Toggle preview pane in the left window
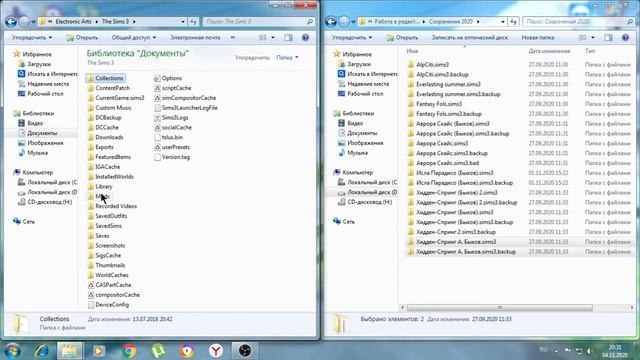This screenshot has height=360, width=640. pos(289,38)
